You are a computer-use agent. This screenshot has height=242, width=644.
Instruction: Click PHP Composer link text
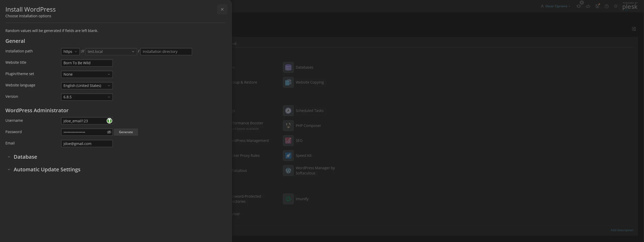point(308,126)
